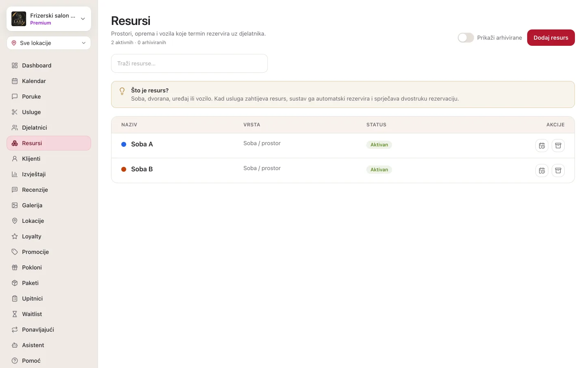Screen dimensions: 588x368
Task: Toggle Prikaži arhivirane switch
Action: coord(465,38)
